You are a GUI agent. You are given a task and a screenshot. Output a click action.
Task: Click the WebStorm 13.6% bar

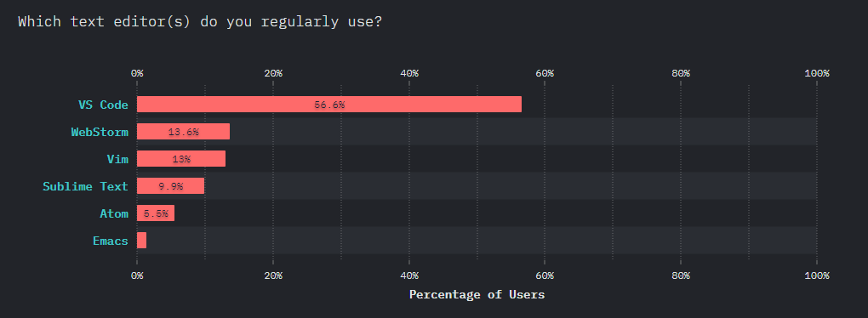(x=183, y=132)
